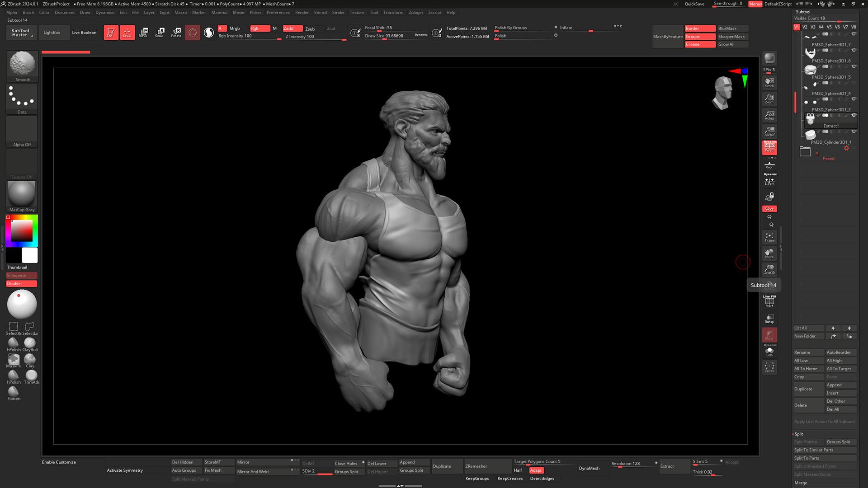Activate Live Boolean mode
This screenshot has height=488, width=868.
point(84,32)
